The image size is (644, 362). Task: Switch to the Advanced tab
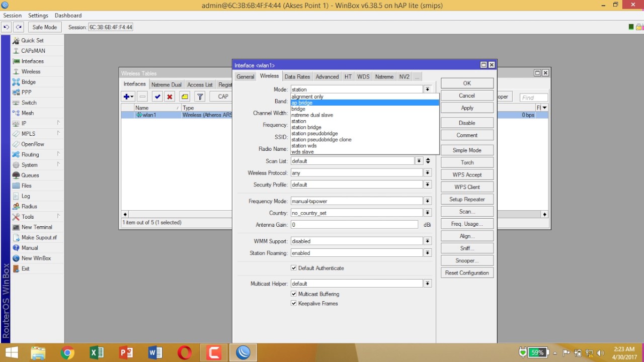pyautogui.click(x=327, y=77)
